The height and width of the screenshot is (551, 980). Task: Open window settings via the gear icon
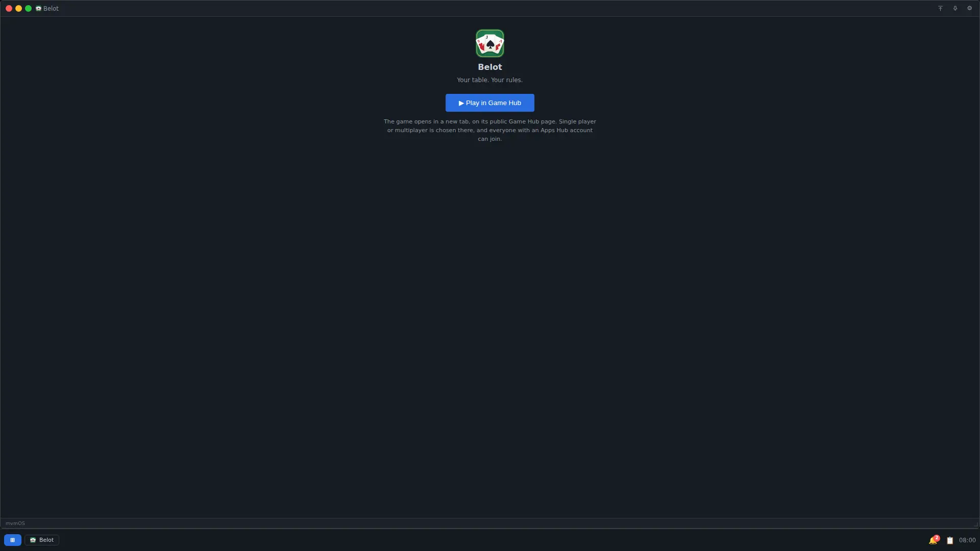(x=970, y=8)
